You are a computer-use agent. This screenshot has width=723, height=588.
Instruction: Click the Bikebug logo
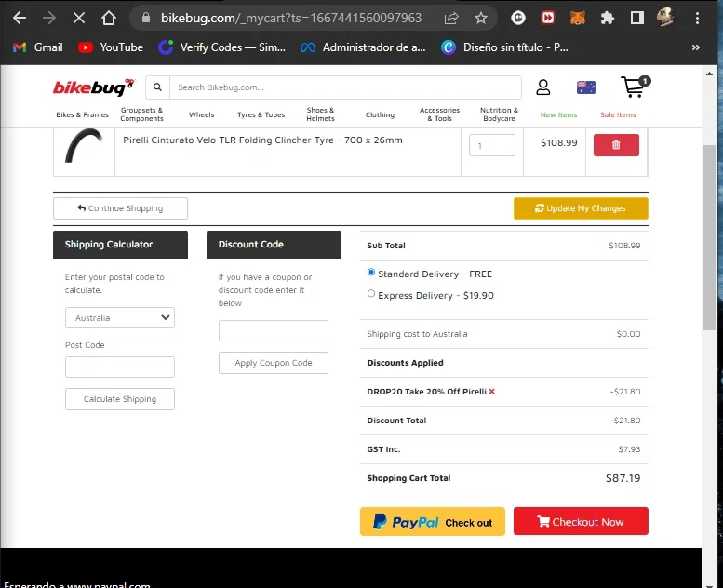pyautogui.click(x=94, y=87)
